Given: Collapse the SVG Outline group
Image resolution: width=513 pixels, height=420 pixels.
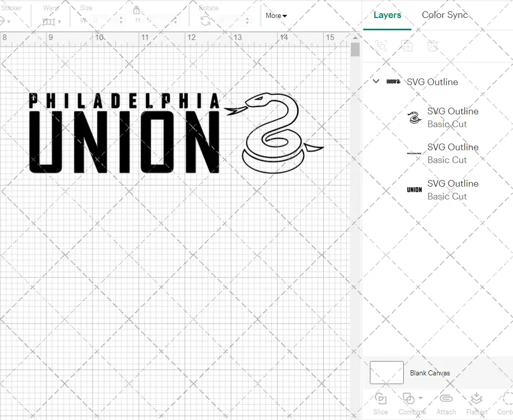Looking at the screenshot, I should point(376,81).
